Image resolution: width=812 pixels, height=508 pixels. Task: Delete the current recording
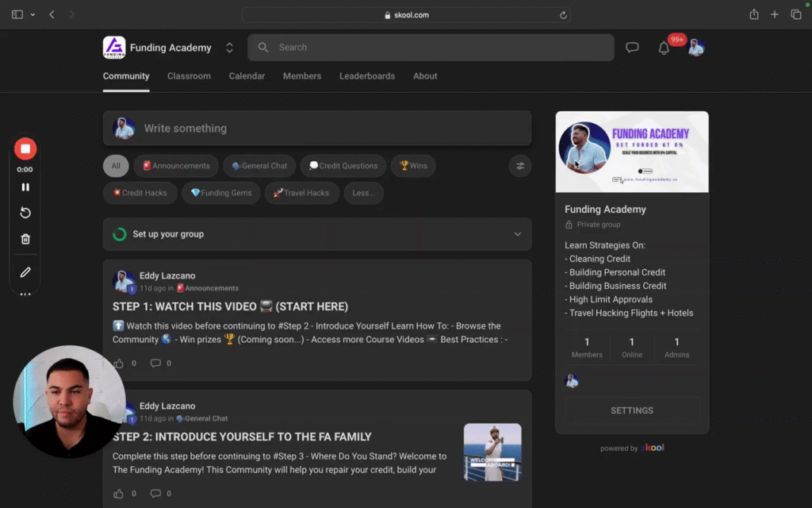[x=25, y=239]
